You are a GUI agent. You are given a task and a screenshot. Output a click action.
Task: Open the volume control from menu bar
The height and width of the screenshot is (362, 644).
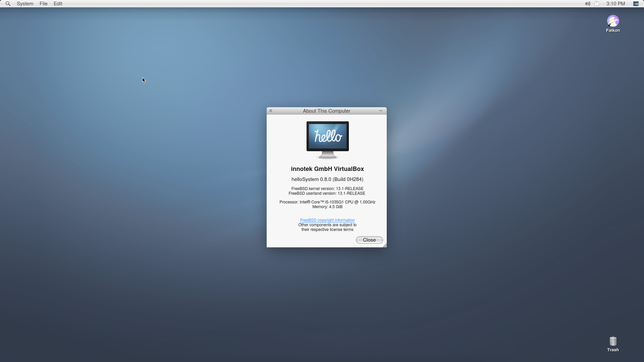[x=587, y=4]
